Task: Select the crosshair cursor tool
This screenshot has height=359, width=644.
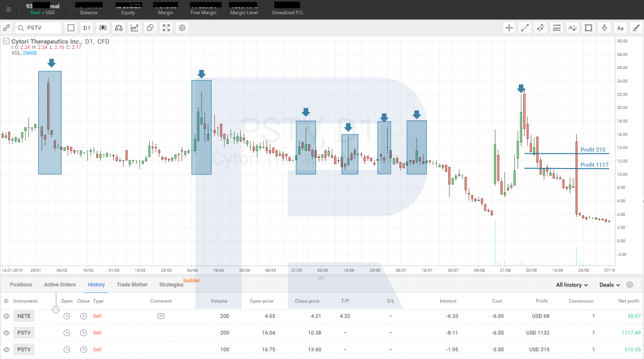Action: pyautogui.click(x=509, y=28)
